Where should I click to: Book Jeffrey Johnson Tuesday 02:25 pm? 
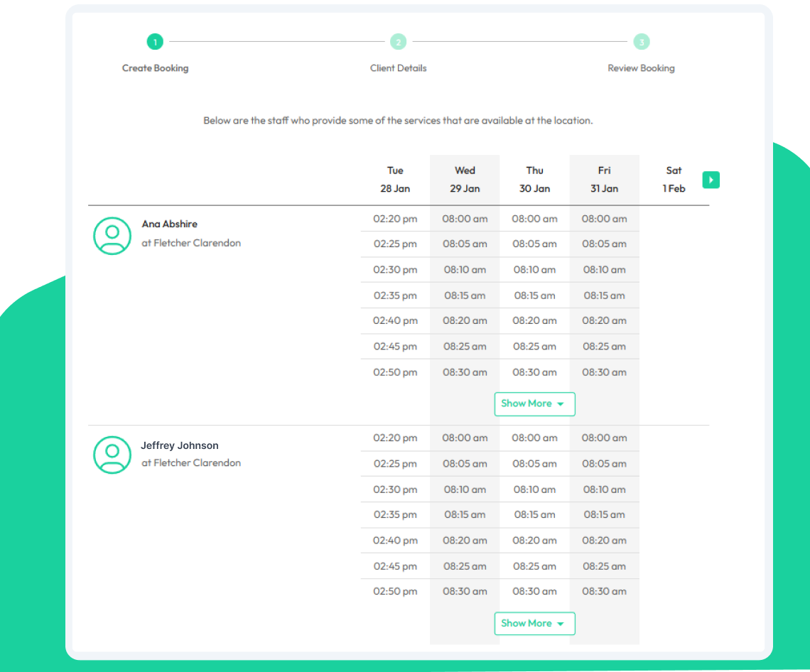point(395,464)
